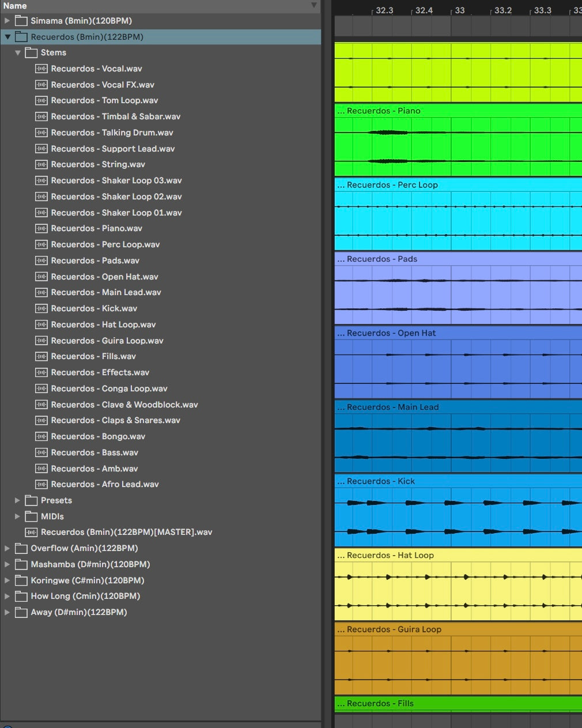The width and height of the screenshot is (582, 728).
Task: Select the Recuerdos - Conga Loop.wav file
Action: point(109,388)
